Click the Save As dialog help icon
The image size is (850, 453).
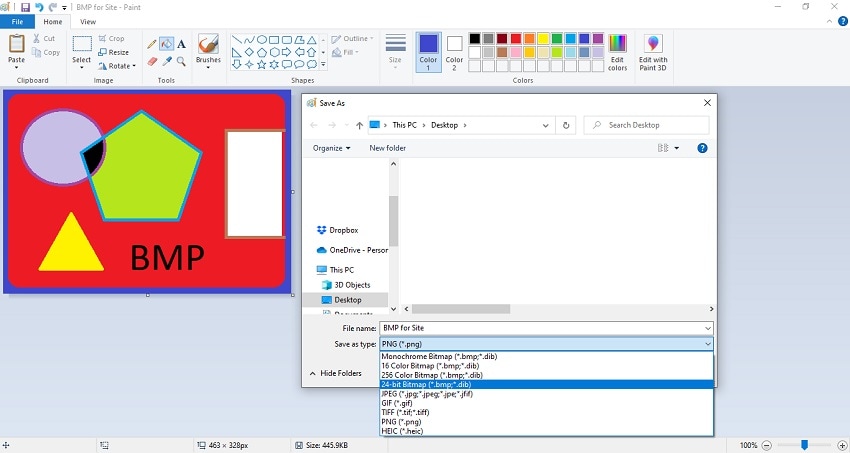point(702,148)
